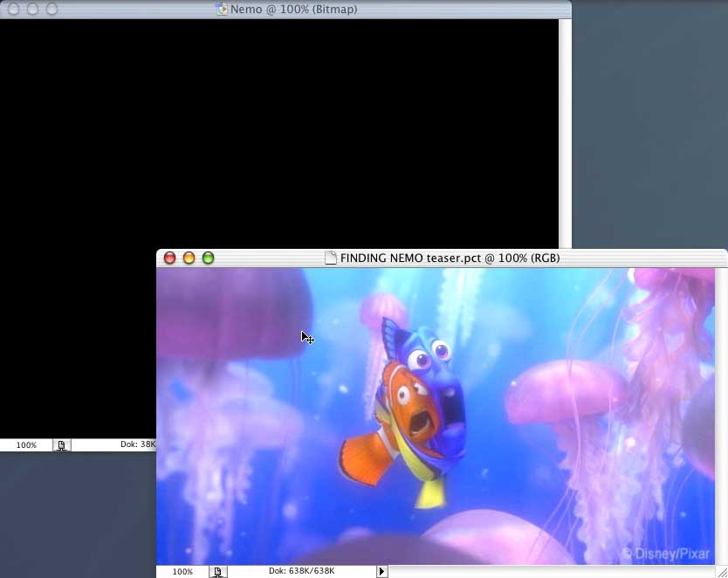Open the status bar arrow menu in FINDING NEMO window

[381, 572]
